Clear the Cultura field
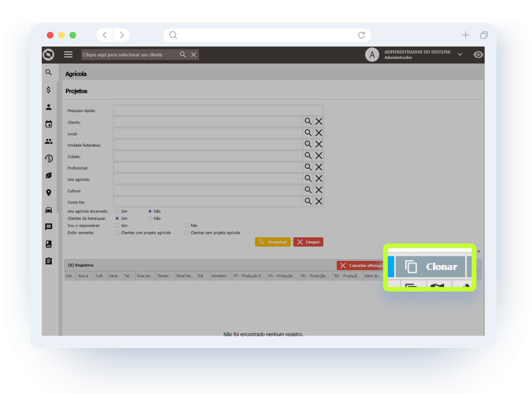532x394 pixels. (x=319, y=190)
